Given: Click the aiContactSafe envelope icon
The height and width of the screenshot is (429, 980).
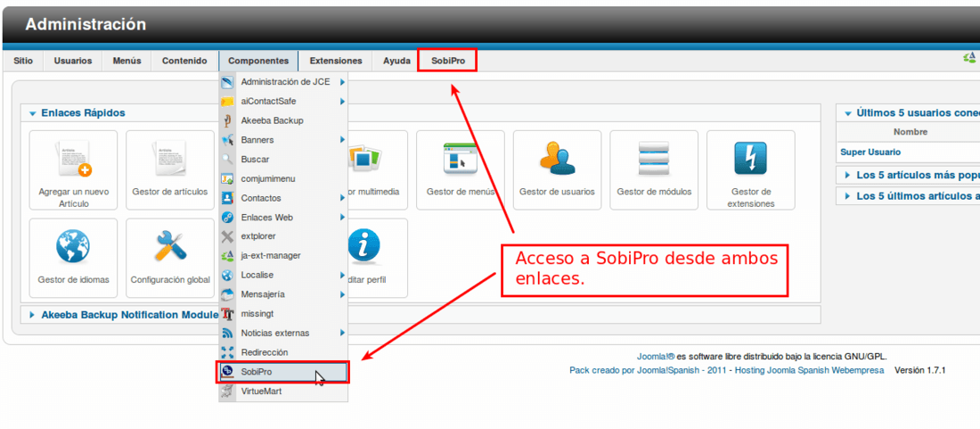Looking at the screenshot, I should pyautogui.click(x=227, y=102).
